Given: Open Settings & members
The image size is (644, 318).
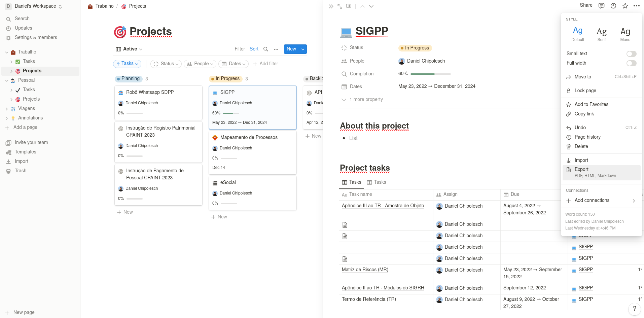Looking at the screenshot, I should coord(35,37).
